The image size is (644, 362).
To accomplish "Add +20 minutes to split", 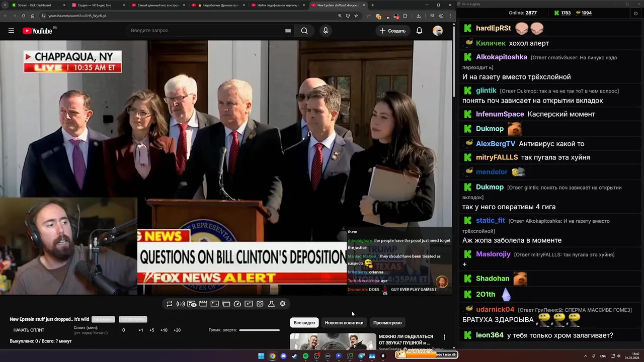I will pyautogui.click(x=177, y=330).
